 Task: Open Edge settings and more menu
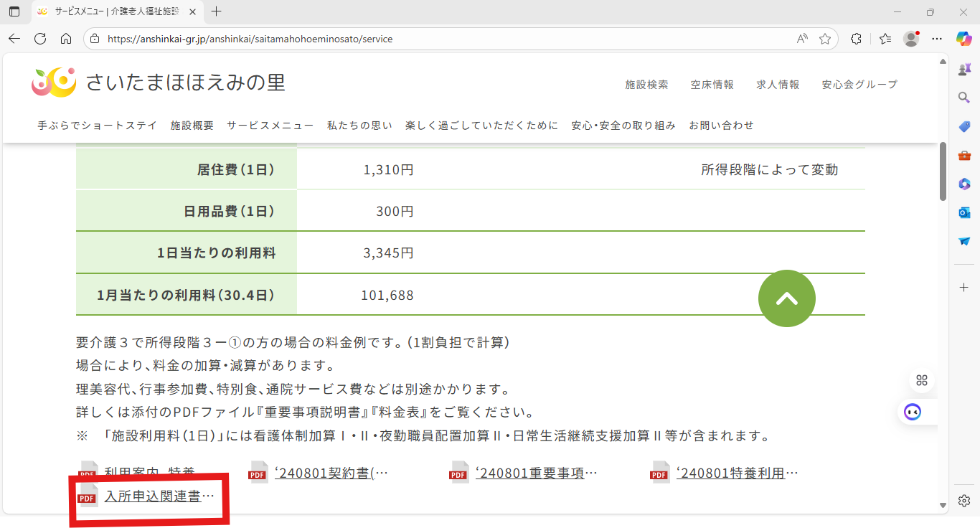coord(937,39)
